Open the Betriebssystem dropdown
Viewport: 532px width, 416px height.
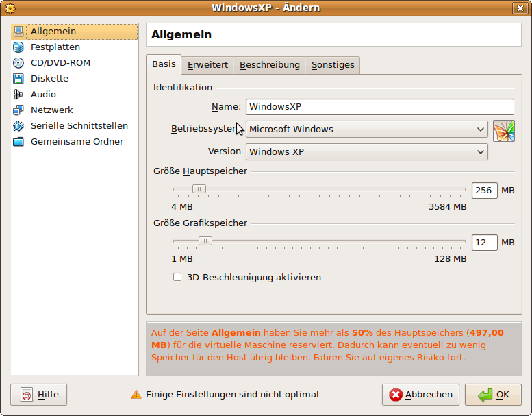[367, 130]
